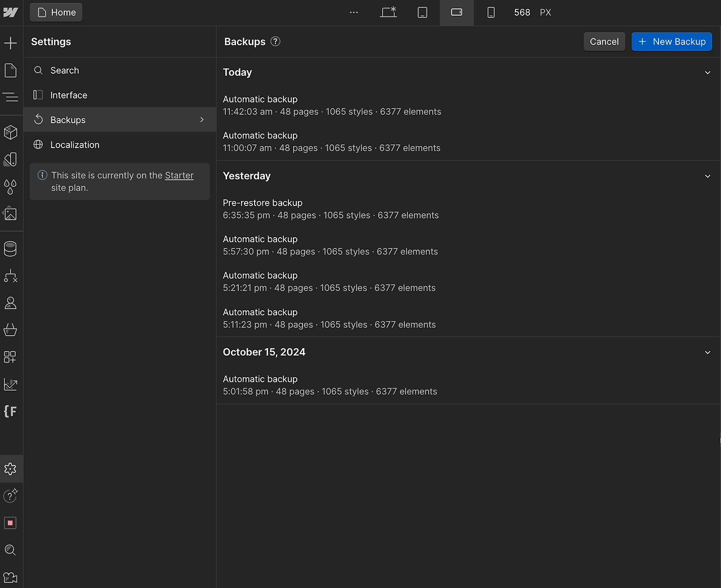Select the 11:42:03 am automatic backup
This screenshot has height=588, width=721.
pos(469,105)
